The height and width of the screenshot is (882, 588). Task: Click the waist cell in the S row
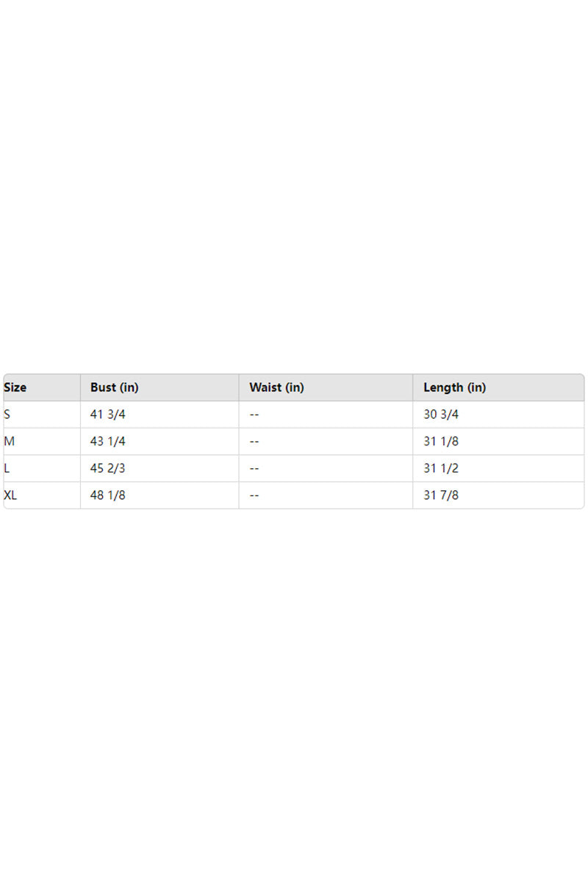coord(254,415)
